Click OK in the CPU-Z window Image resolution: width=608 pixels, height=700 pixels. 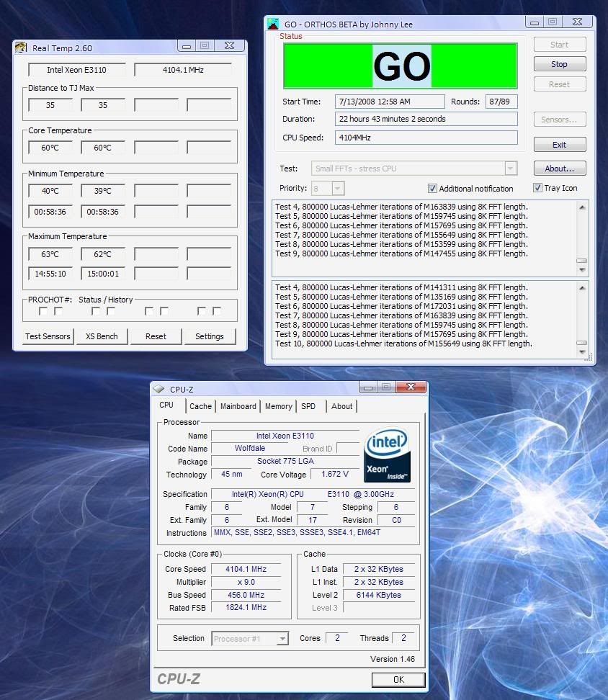(398, 679)
